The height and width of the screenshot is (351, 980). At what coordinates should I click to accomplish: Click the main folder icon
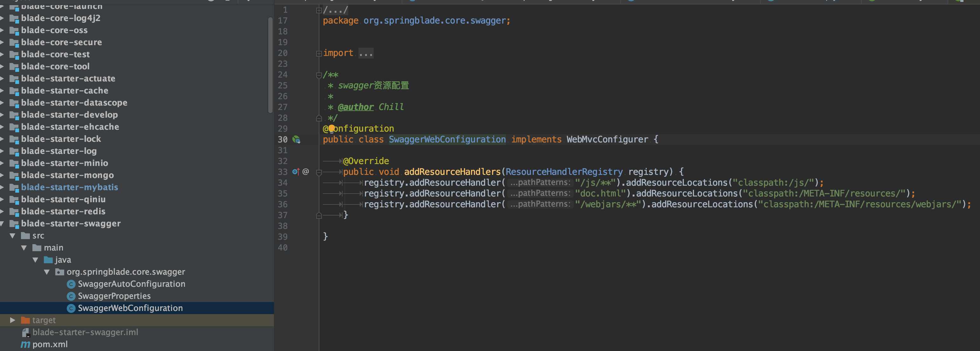pyautogui.click(x=37, y=248)
